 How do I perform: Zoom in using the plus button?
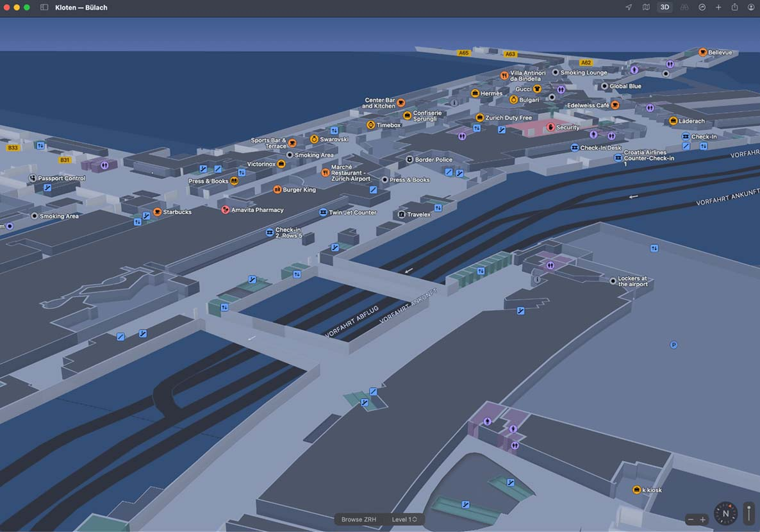[703, 519]
